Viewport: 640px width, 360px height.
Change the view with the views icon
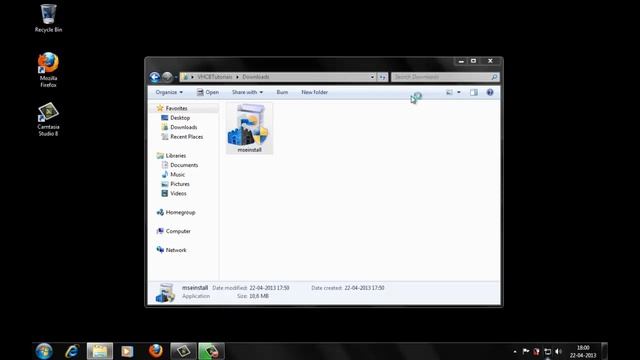click(449, 92)
